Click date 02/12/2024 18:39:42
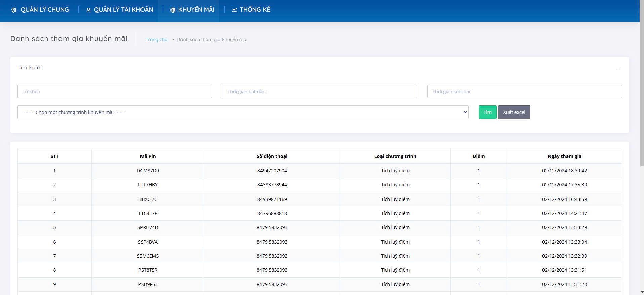 tap(564, 171)
